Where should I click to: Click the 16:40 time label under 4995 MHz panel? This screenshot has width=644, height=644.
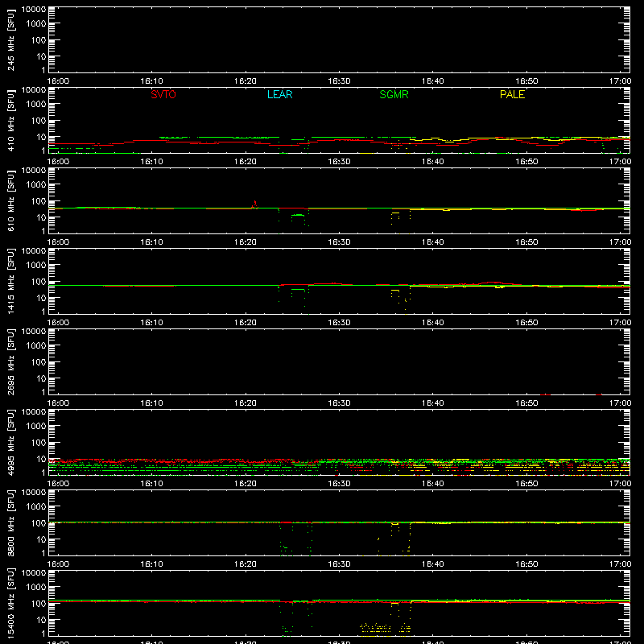click(432, 484)
